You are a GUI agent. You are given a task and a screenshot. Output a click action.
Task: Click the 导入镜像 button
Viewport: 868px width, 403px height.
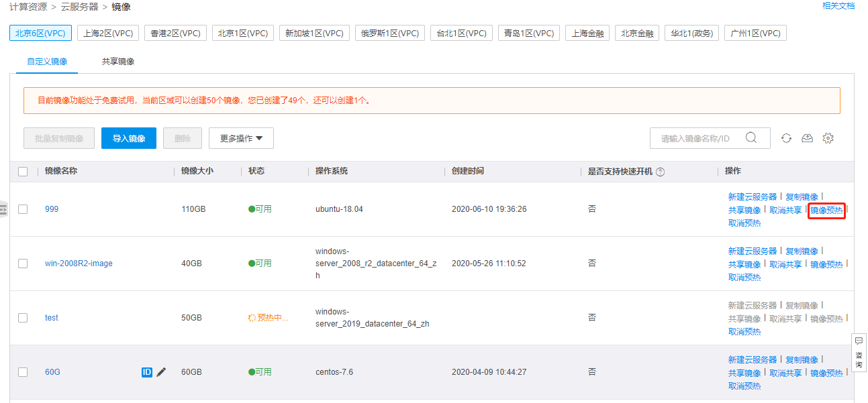(129, 138)
